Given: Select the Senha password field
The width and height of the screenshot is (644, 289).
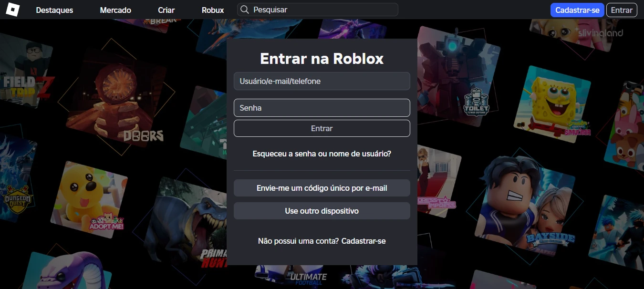Looking at the screenshot, I should tap(322, 108).
